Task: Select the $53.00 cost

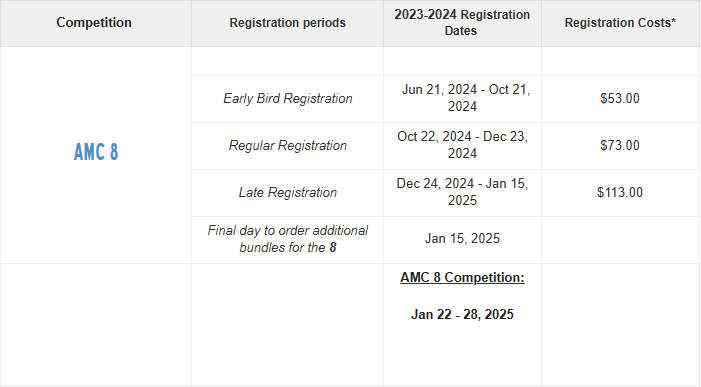Action: [620, 98]
